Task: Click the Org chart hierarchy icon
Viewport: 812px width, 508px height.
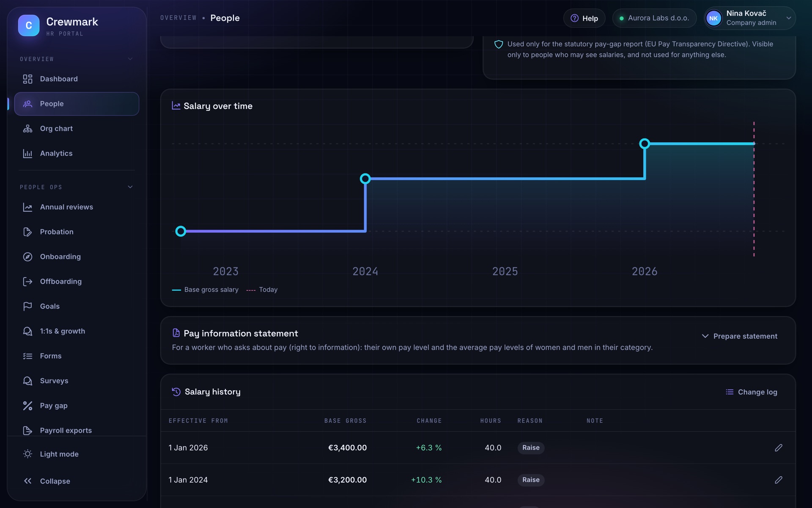Action: pyautogui.click(x=27, y=129)
